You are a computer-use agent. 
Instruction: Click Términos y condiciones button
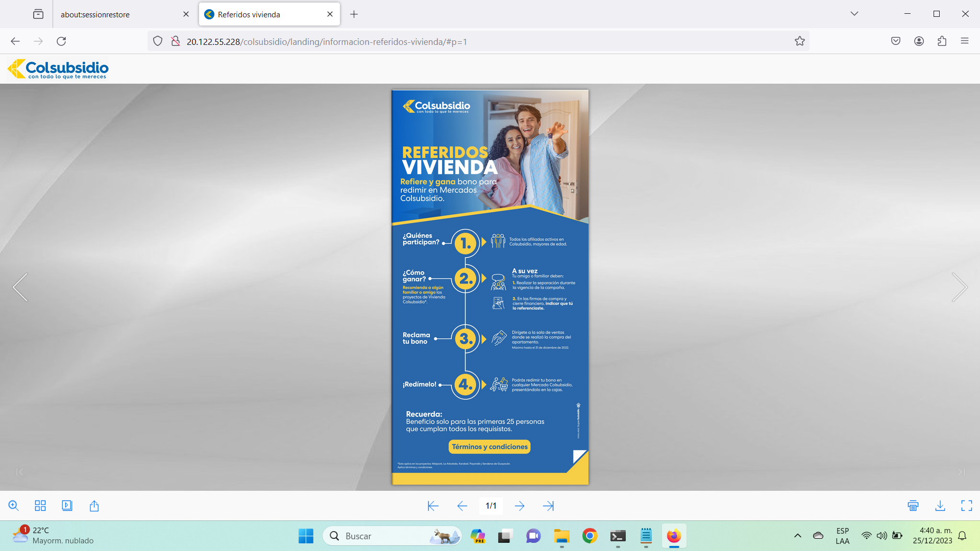489,447
